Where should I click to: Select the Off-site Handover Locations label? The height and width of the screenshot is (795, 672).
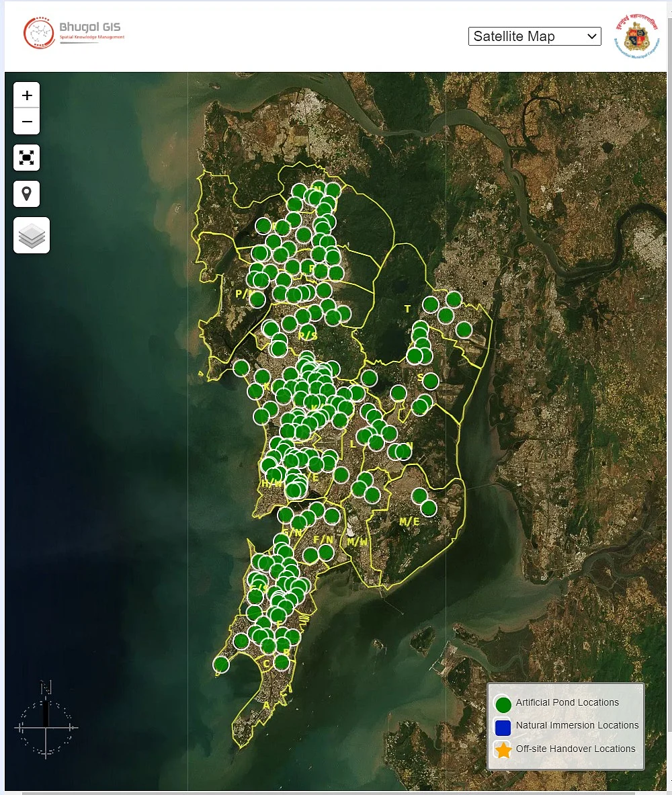(575, 749)
